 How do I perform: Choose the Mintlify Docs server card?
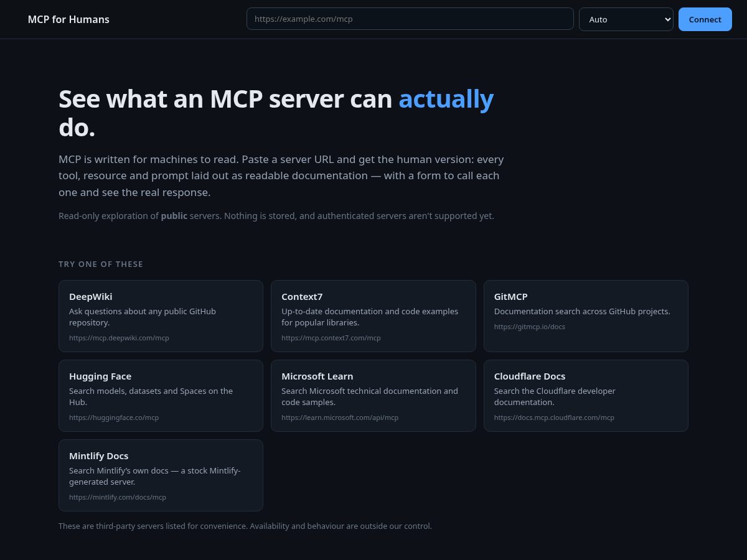(x=161, y=475)
